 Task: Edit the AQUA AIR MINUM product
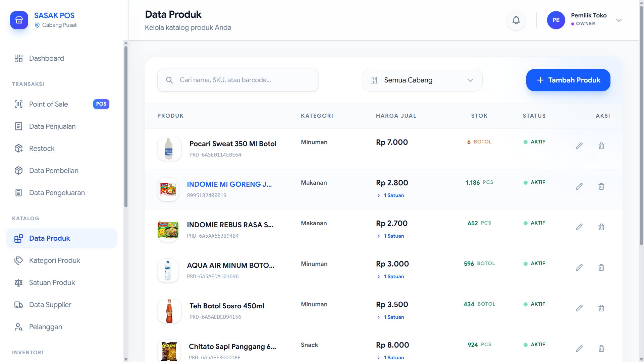579,267
